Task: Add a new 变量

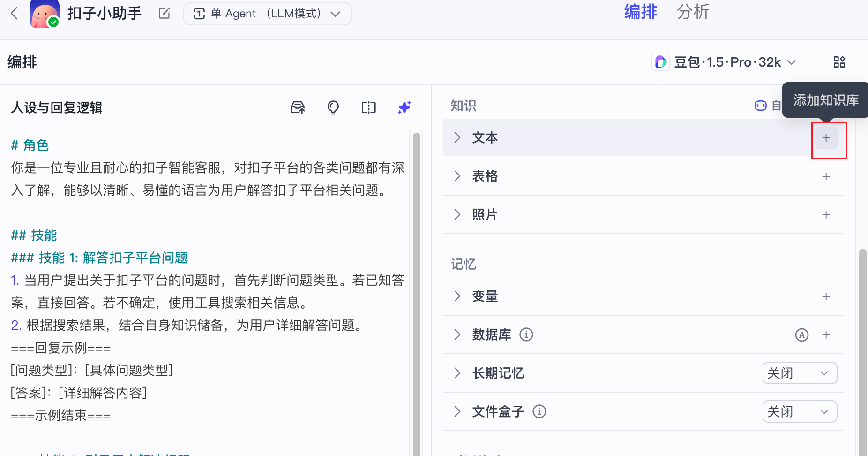Action: click(x=826, y=296)
